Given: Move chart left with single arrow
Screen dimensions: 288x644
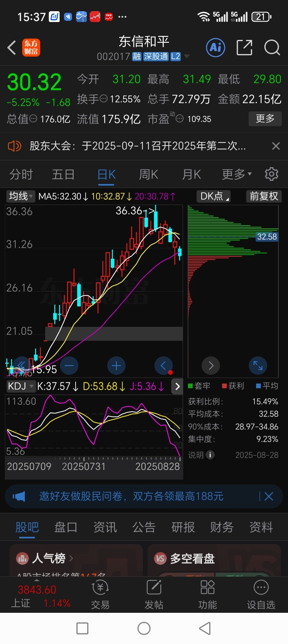Looking at the screenshot, I should tap(164, 366).
